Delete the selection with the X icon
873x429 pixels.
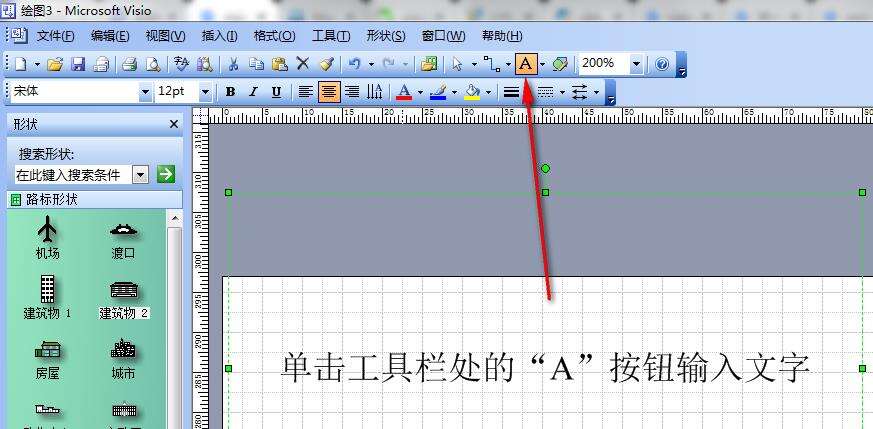[x=302, y=64]
